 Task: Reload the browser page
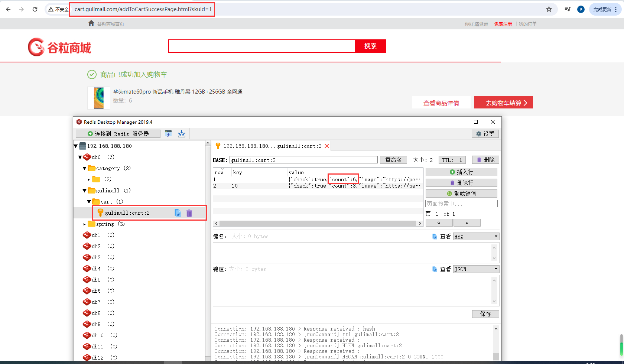[35, 9]
